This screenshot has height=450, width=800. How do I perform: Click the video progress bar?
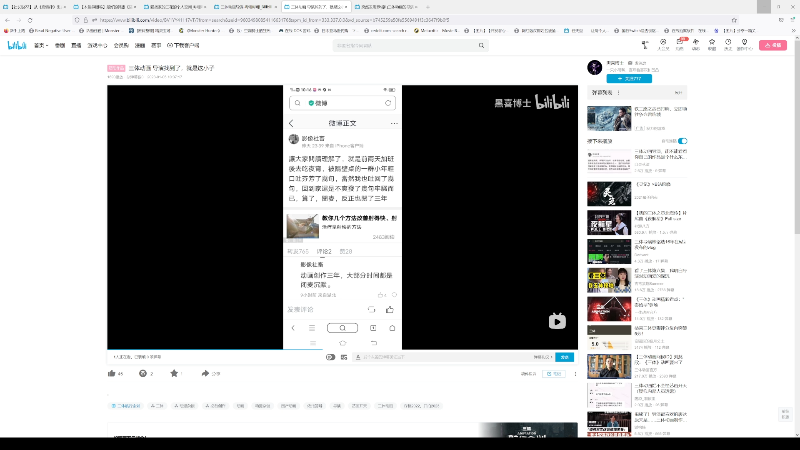pos(342,349)
